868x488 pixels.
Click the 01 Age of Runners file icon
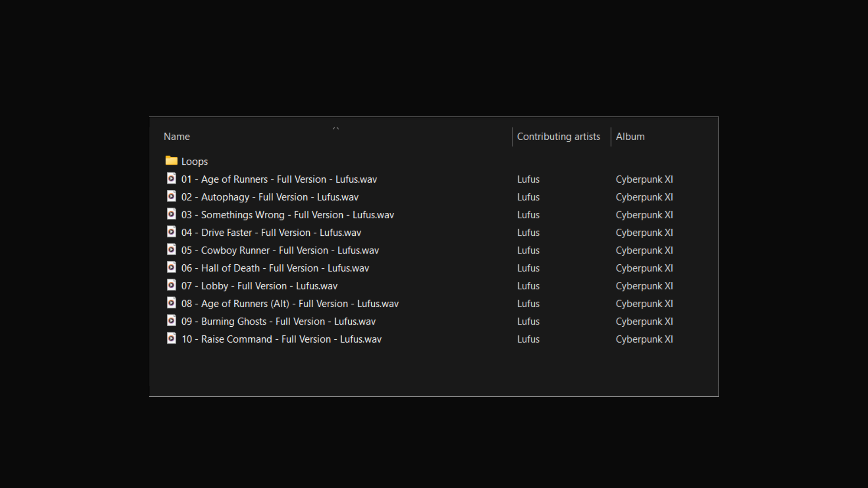[x=171, y=179]
